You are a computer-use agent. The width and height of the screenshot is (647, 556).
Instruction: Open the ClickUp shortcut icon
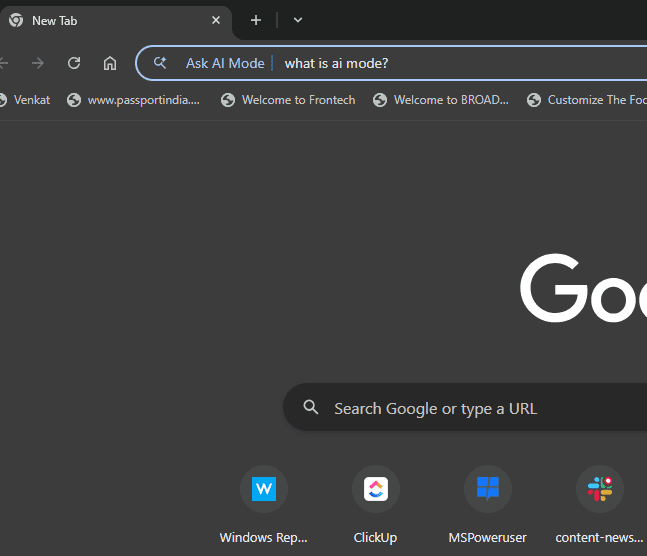point(375,489)
